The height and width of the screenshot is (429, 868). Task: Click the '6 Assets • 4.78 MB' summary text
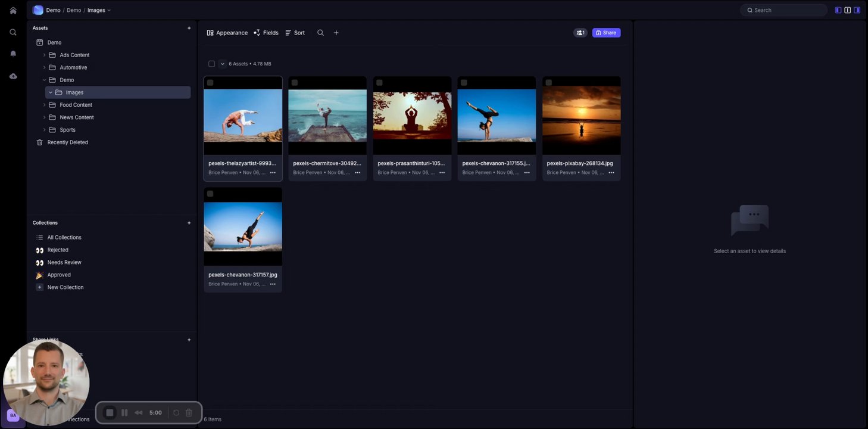pyautogui.click(x=250, y=64)
